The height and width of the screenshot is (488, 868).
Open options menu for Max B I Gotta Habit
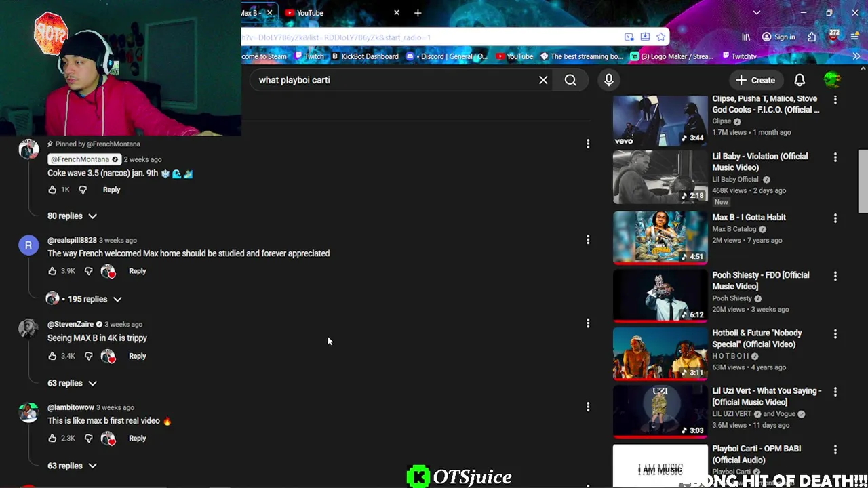pos(835,218)
